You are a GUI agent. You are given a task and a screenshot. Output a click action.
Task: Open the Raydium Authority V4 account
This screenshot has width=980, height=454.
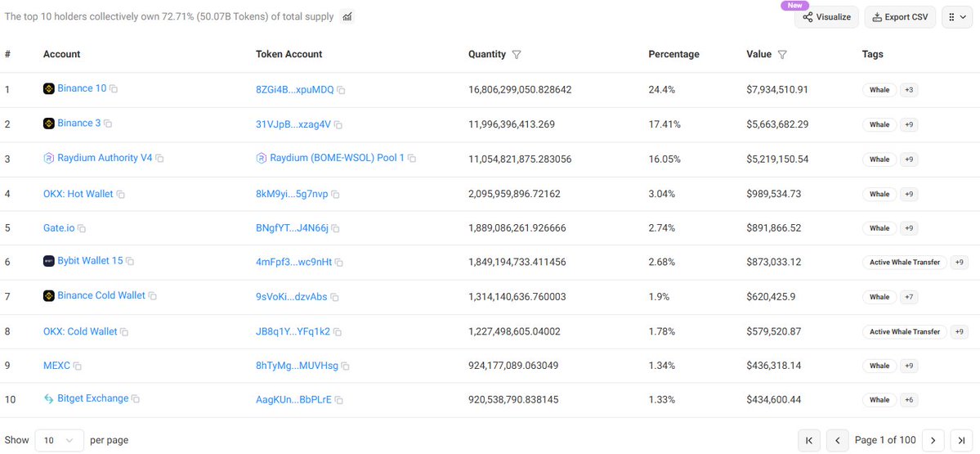[x=105, y=158]
